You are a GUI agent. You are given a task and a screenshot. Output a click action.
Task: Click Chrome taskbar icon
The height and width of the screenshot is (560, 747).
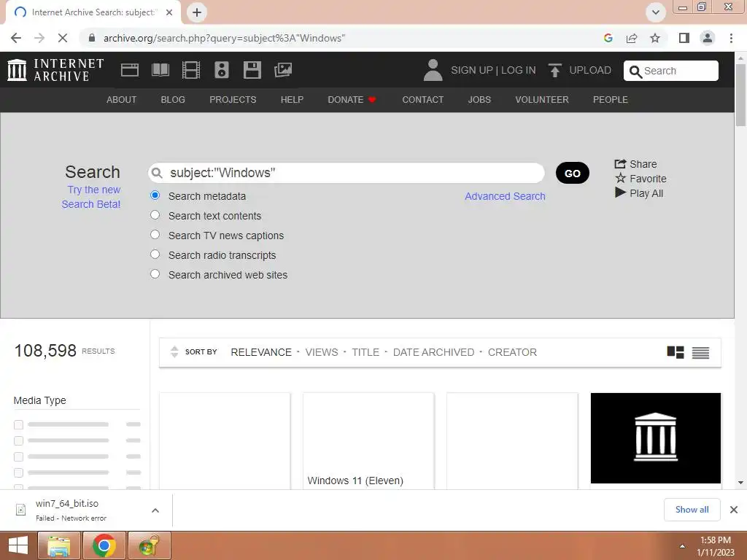pos(104,545)
